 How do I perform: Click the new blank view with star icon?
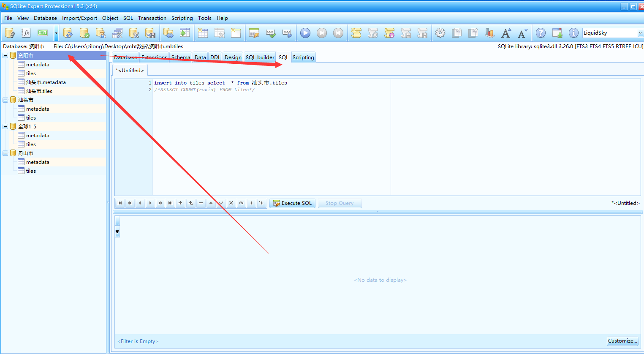(236, 33)
